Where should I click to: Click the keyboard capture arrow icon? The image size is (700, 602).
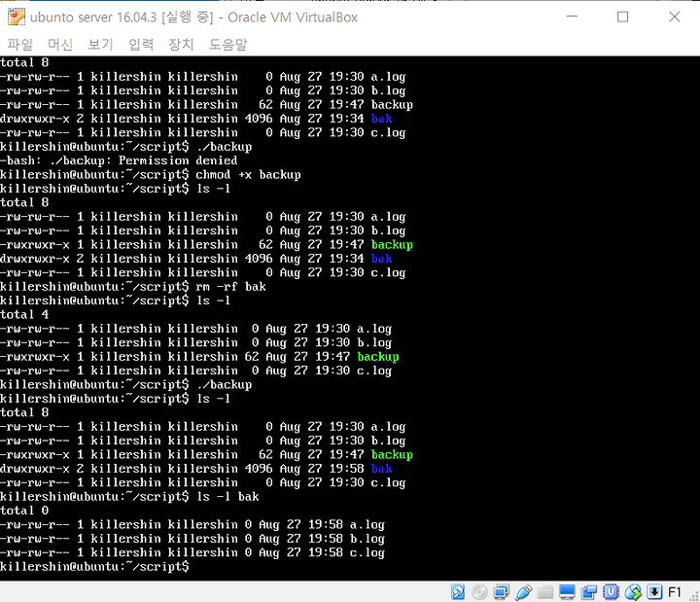coord(654,592)
